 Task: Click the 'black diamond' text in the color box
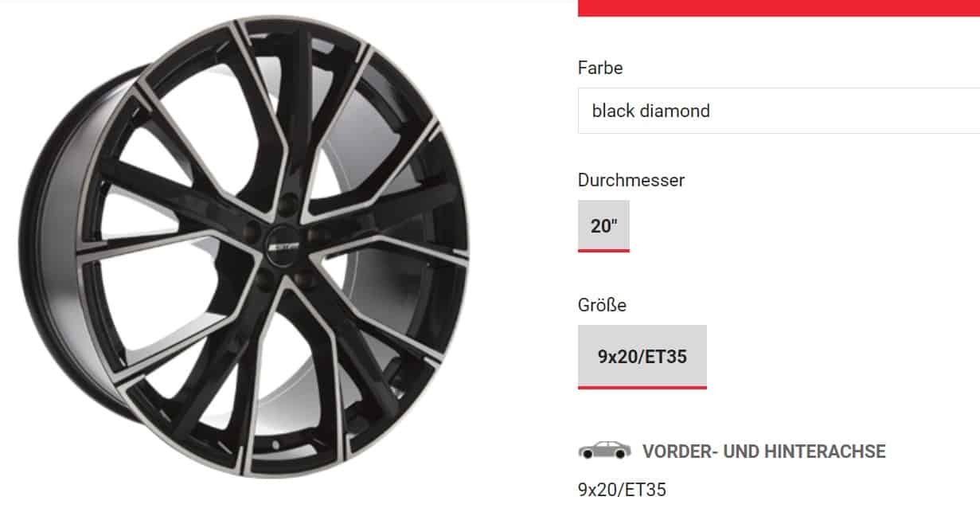pos(650,111)
